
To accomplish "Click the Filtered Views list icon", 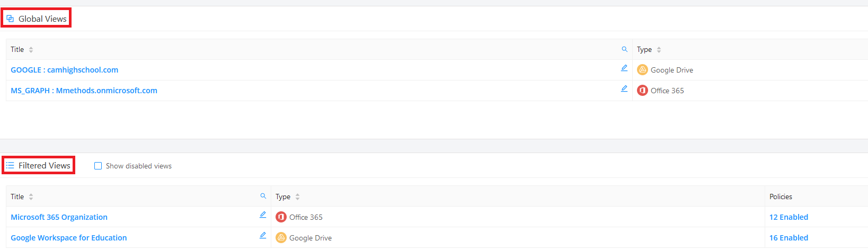I will (x=10, y=166).
